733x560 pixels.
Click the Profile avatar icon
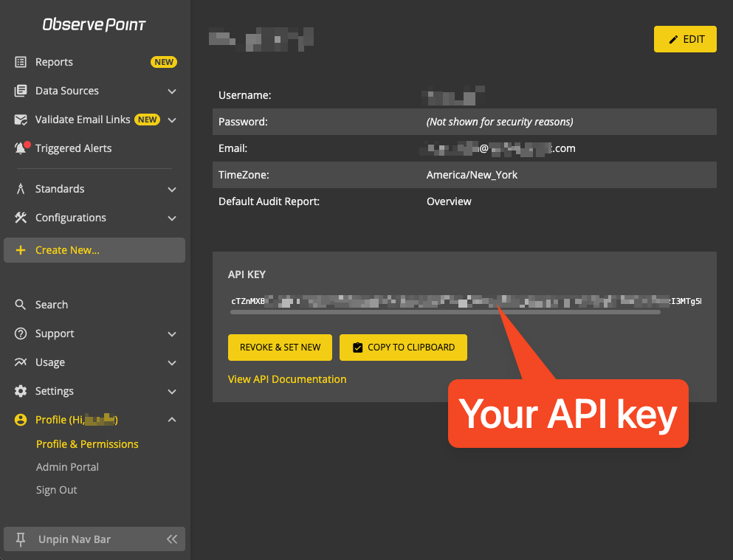21,420
